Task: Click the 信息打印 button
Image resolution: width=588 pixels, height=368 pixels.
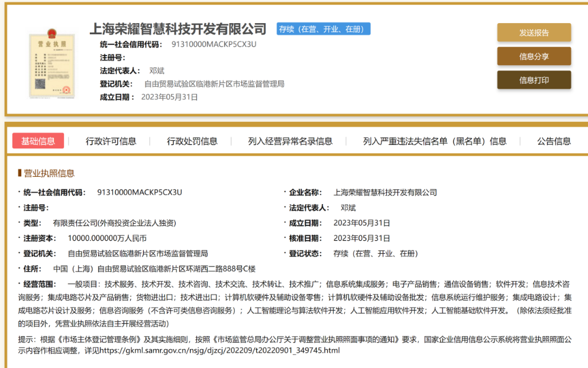Action: coord(534,80)
